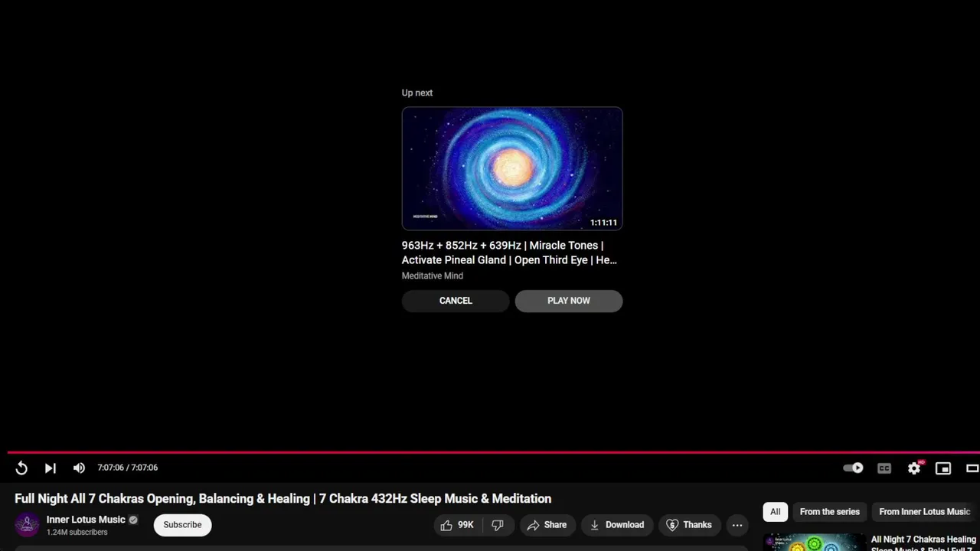Toggle the autoplay switch

click(x=853, y=468)
